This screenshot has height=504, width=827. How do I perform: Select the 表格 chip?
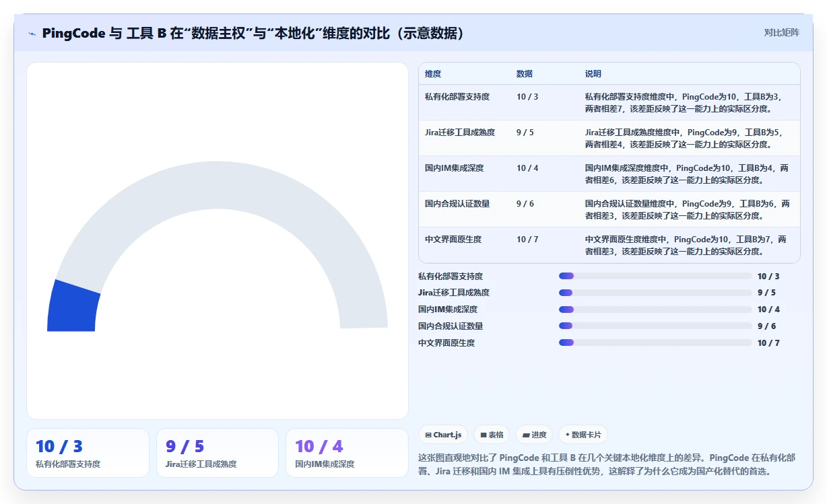(x=492, y=435)
